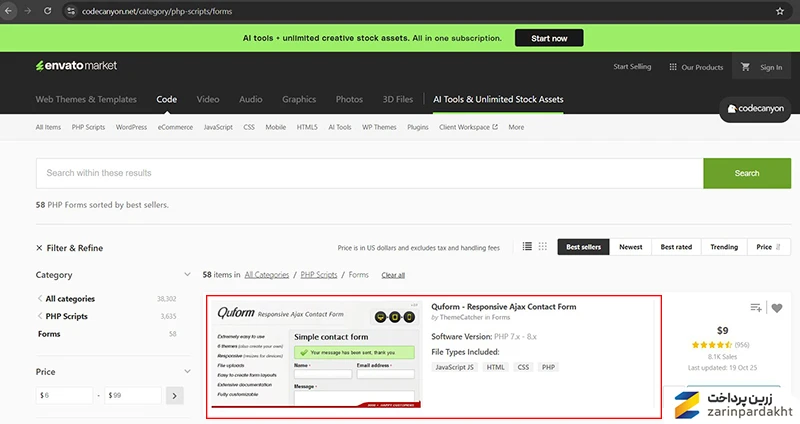
Task: Open Web Themes & Templates tab
Action: (x=86, y=99)
